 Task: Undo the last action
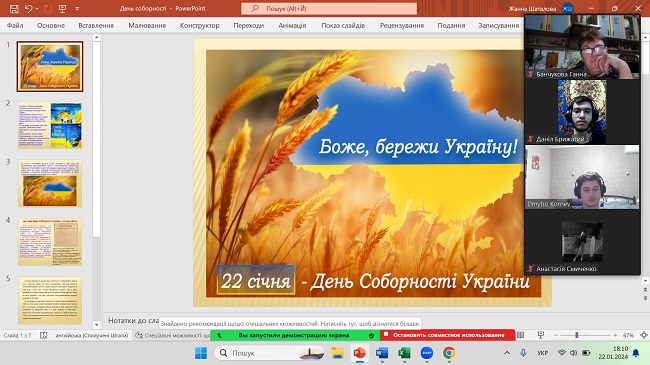point(28,8)
